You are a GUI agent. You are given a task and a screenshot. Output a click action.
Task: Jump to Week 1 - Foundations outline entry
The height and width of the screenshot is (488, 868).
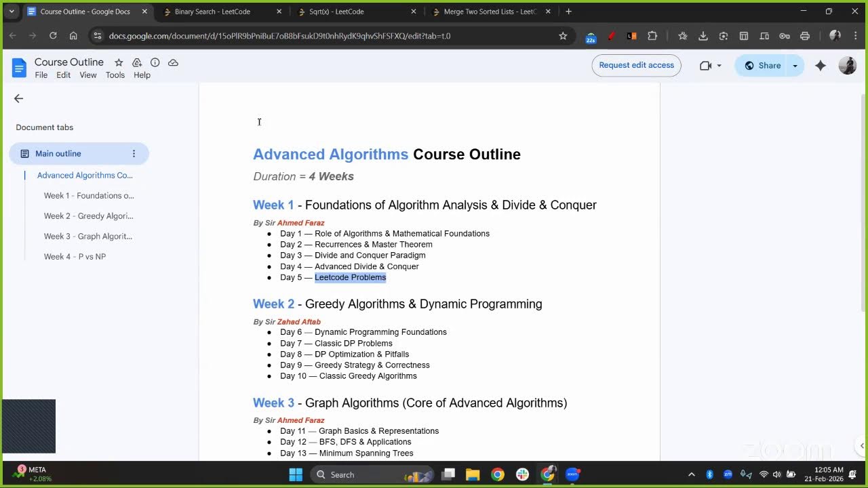point(89,196)
